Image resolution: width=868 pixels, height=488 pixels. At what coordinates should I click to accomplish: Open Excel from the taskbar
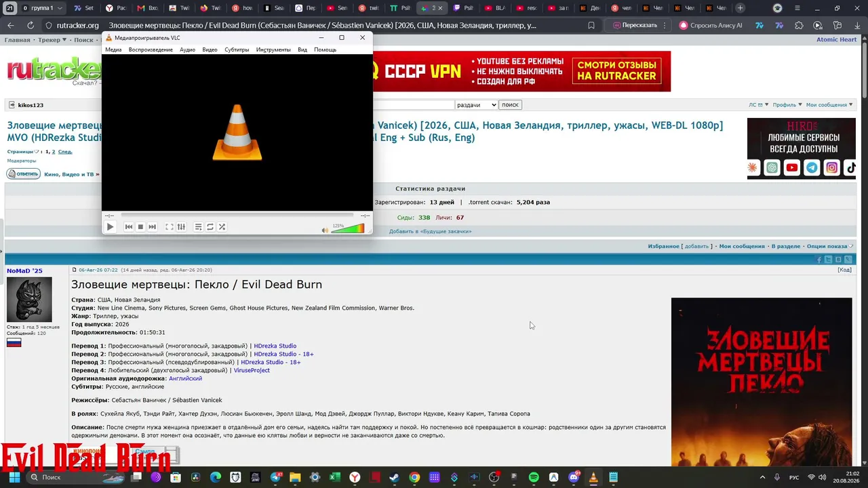[x=335, y=477]
